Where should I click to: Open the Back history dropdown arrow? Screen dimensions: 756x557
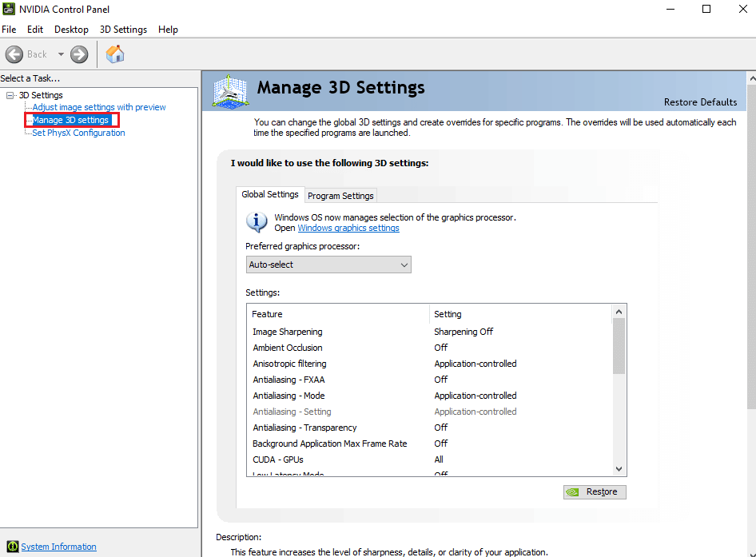tap(61, 54)
